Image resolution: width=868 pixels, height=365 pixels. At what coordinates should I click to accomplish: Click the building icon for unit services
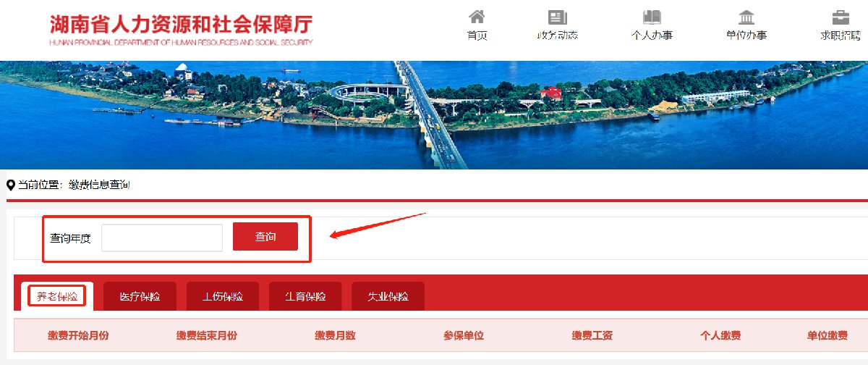click(746, 17)
